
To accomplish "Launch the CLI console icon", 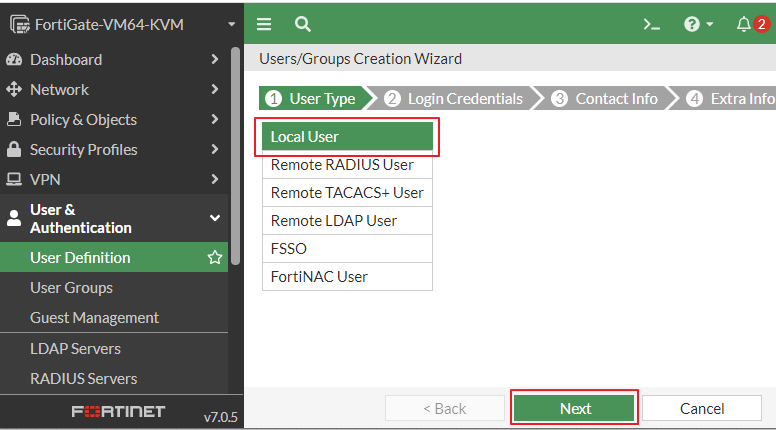I will 651,24.
